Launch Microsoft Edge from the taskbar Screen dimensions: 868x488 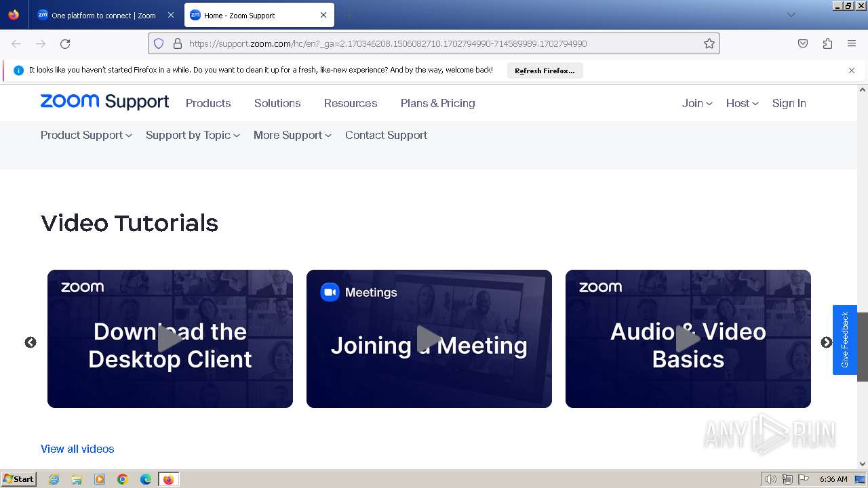(x=146, y=479)
